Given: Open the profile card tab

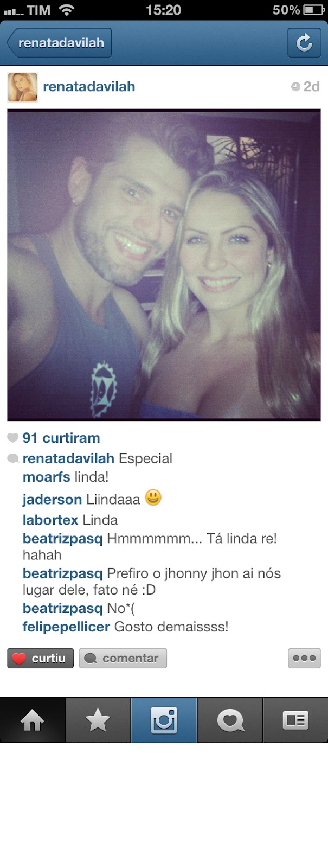Looking at the screenshot, I should [295, 720].
